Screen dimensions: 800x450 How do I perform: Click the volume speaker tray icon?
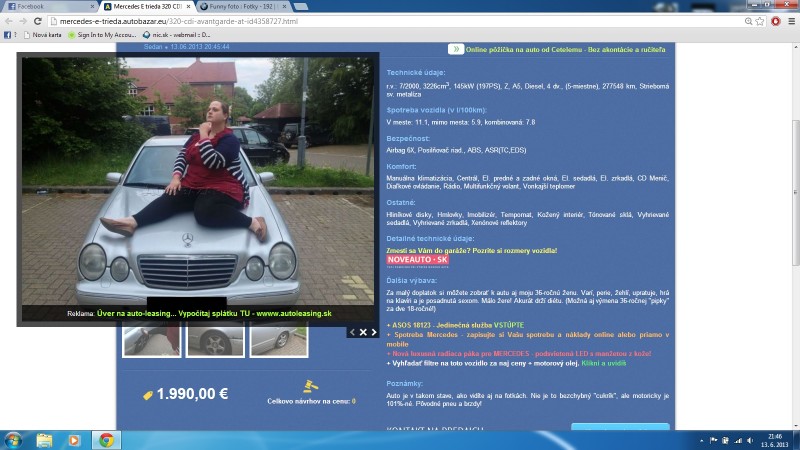(750, 440)
